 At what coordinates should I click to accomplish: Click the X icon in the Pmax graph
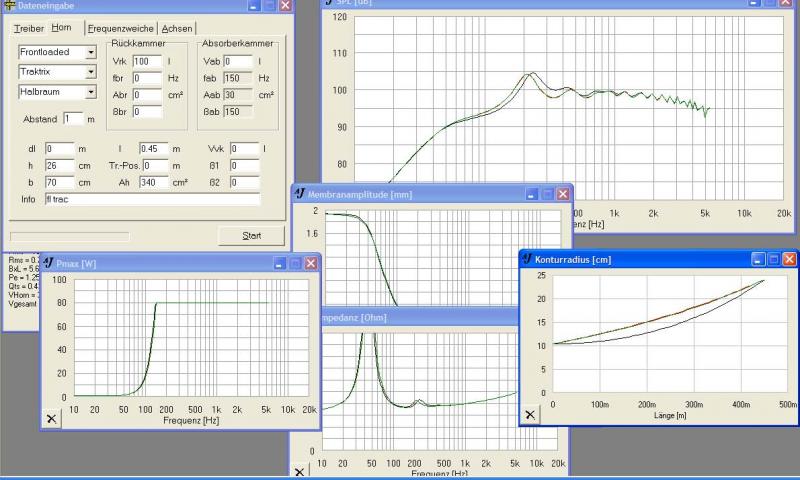pos(53,419)
